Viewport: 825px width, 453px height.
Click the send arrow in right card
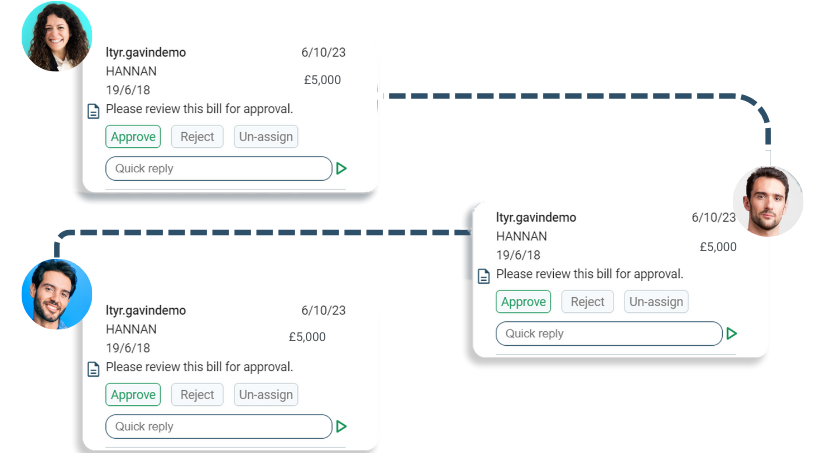point(732,334)
